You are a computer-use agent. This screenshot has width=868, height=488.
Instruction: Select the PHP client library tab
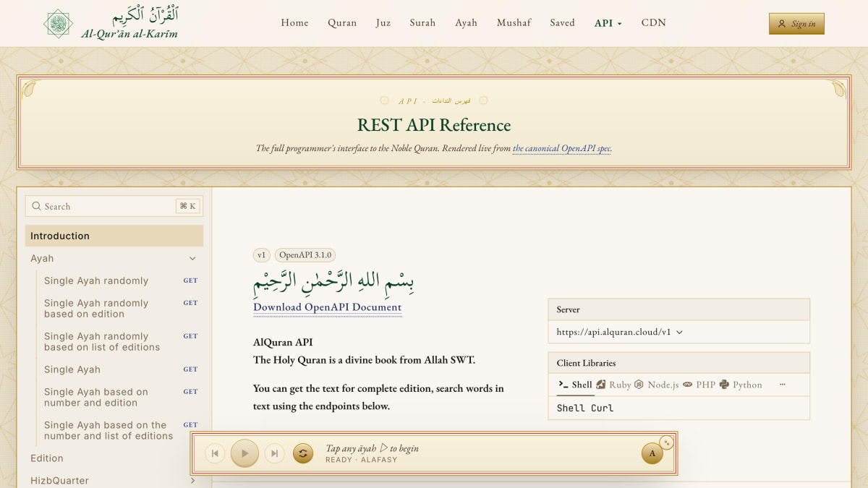(699, 385)
